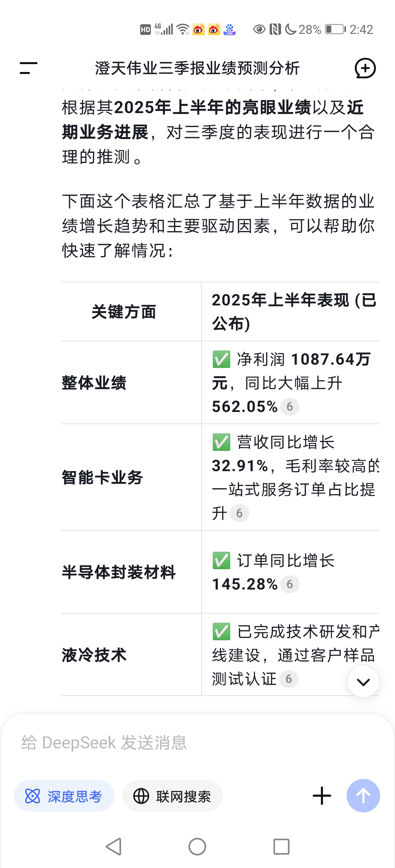Image resolution: width=395 pixels, height=868 pixels.
Task: Tap the Android back navigation triangle
Action: 114,846
